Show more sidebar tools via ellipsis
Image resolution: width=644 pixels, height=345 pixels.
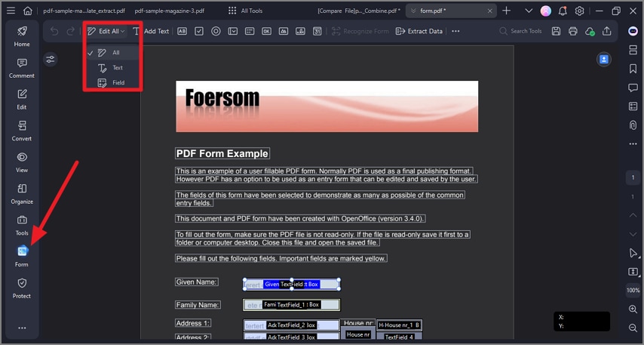22,328
